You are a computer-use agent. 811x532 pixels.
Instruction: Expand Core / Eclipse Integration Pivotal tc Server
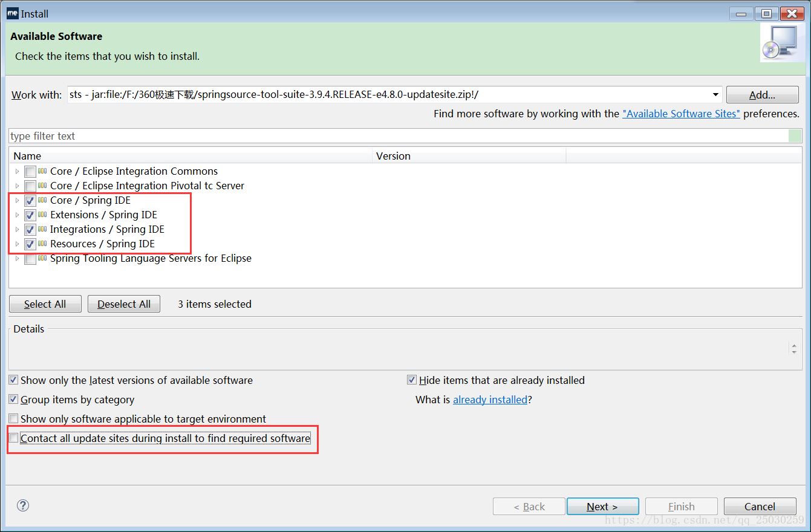[17, 186]
